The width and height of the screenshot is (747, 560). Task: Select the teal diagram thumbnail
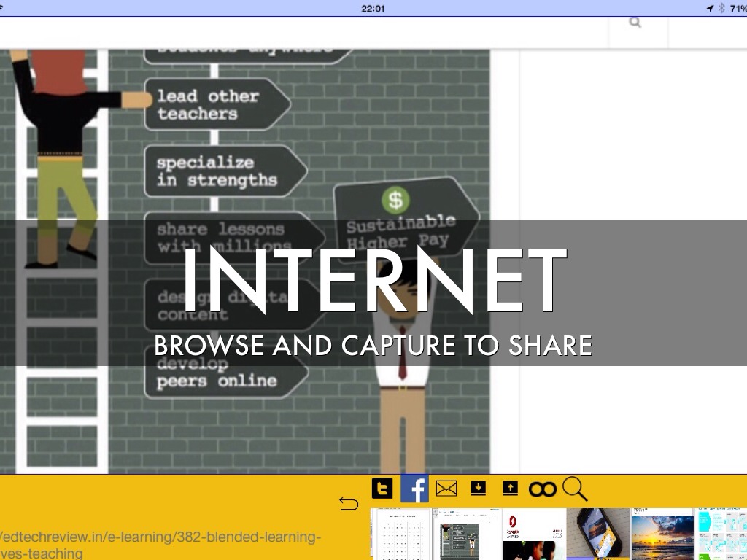pos(721,534)
